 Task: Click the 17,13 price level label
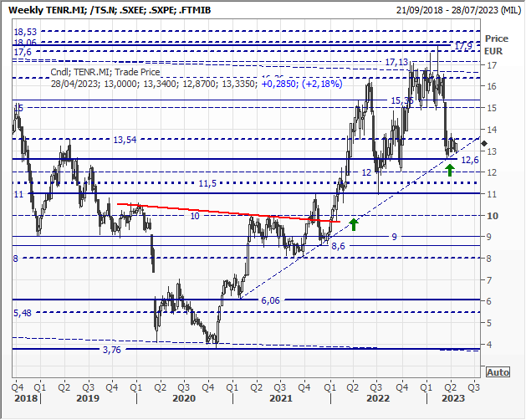(x=396, y=62)
